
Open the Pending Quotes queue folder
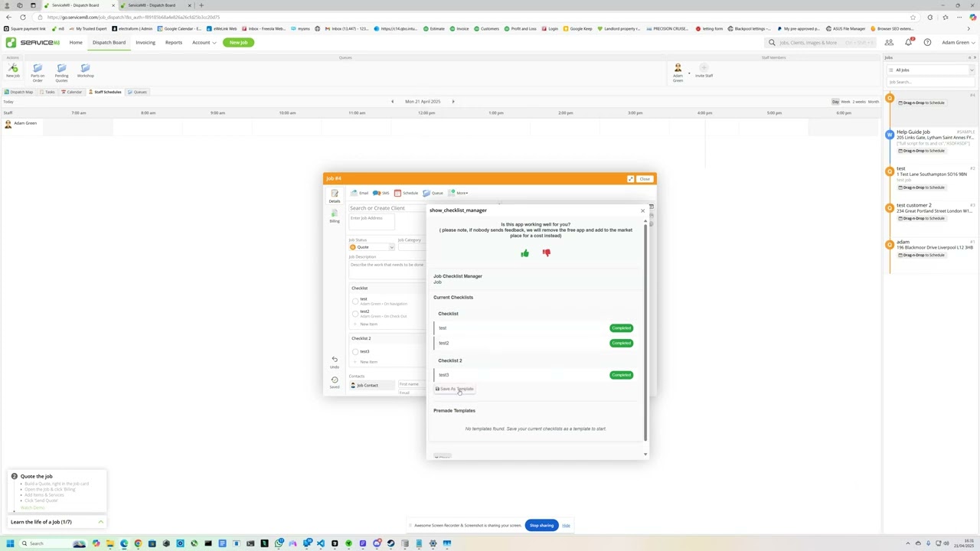61,68
